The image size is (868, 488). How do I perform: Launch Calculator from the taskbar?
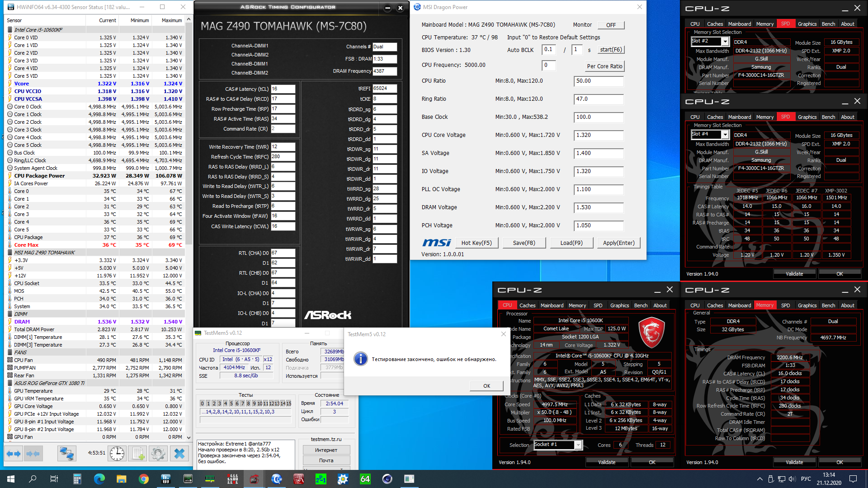[77, 479]
